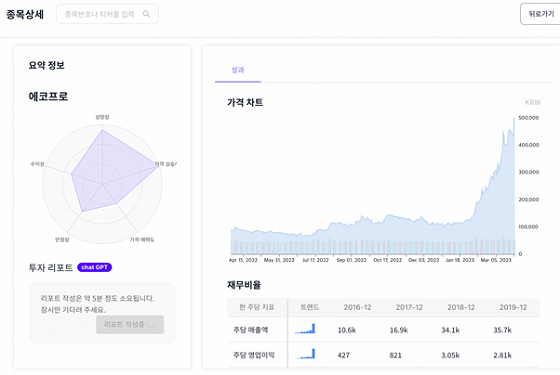Click the 2.81k table cell
The image size is (560, 375).
pos(502,355)
